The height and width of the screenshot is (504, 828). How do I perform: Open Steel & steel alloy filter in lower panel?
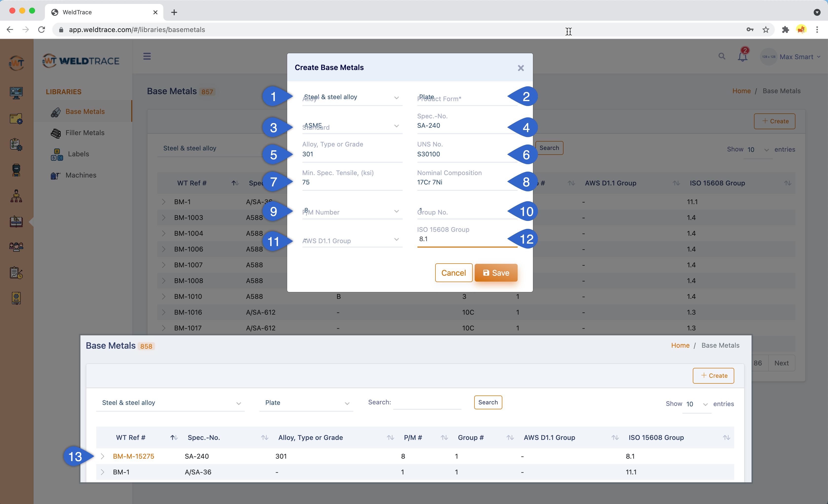click(170, 403)
